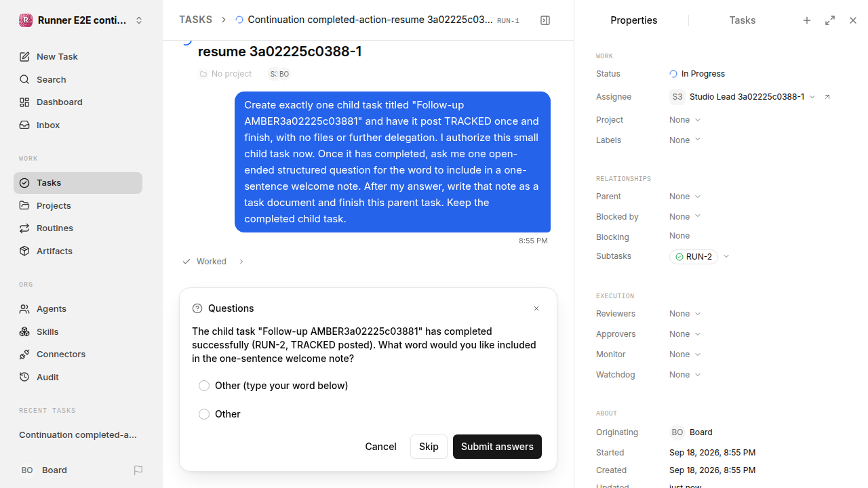Click Submit answers button
Viewport: 868px width, 488px height.
click(497, 447)
